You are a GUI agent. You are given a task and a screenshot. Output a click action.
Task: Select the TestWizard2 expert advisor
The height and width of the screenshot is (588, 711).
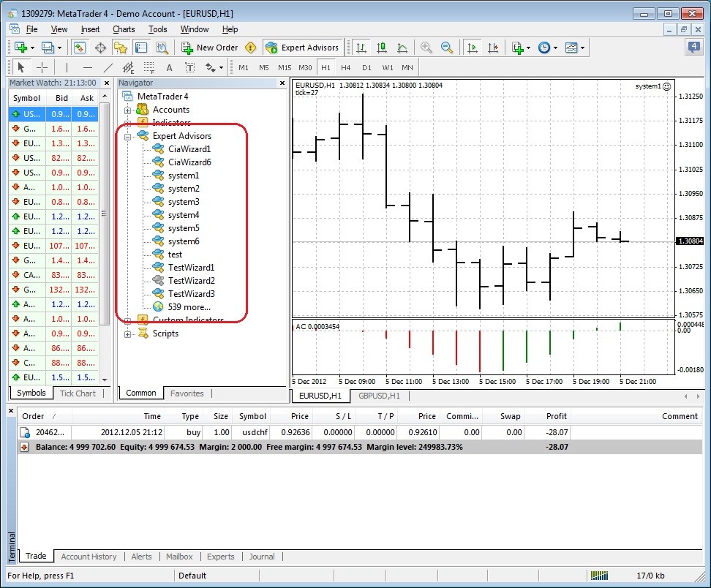tap(192, 281)
